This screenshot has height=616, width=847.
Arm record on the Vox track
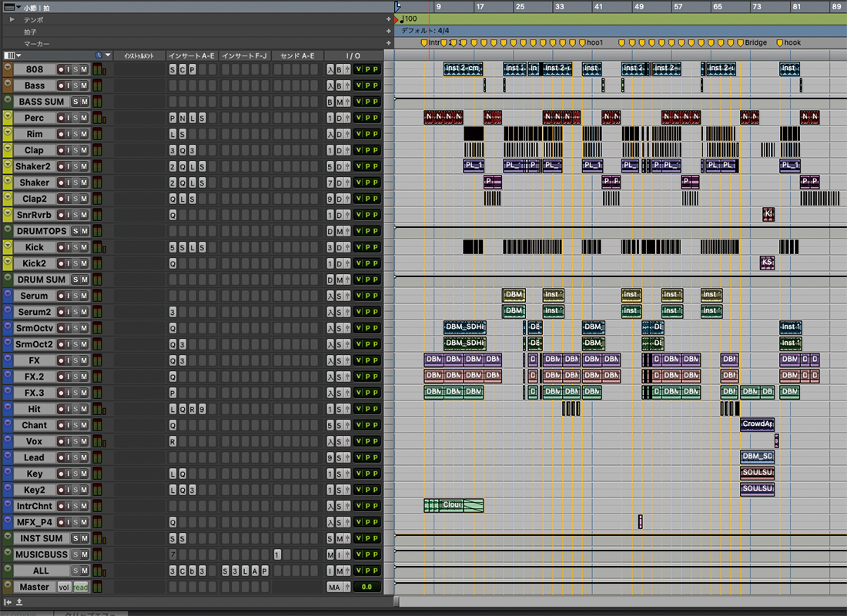(61, 441)
